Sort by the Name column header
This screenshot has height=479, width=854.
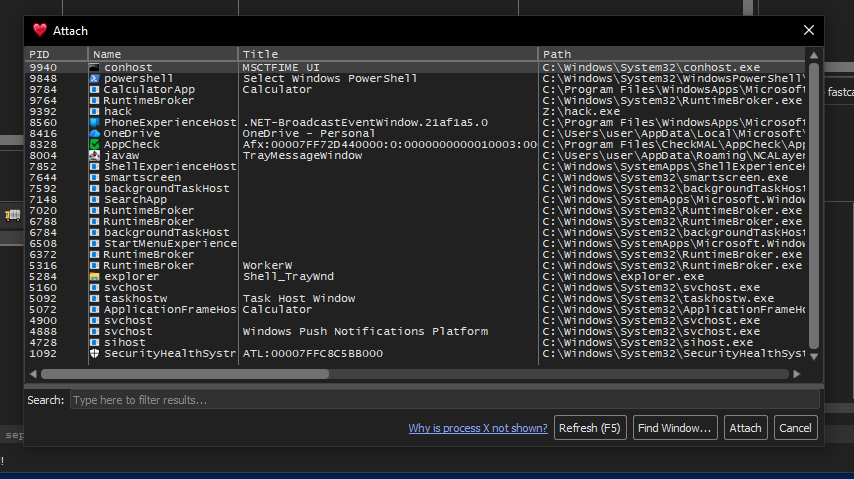pos(163,54)
